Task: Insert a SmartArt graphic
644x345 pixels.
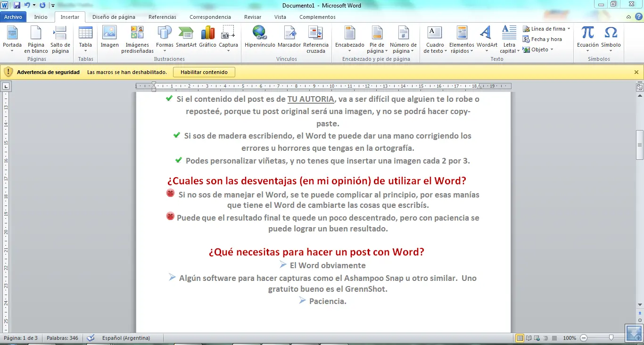Action: [x=186, y=37]
